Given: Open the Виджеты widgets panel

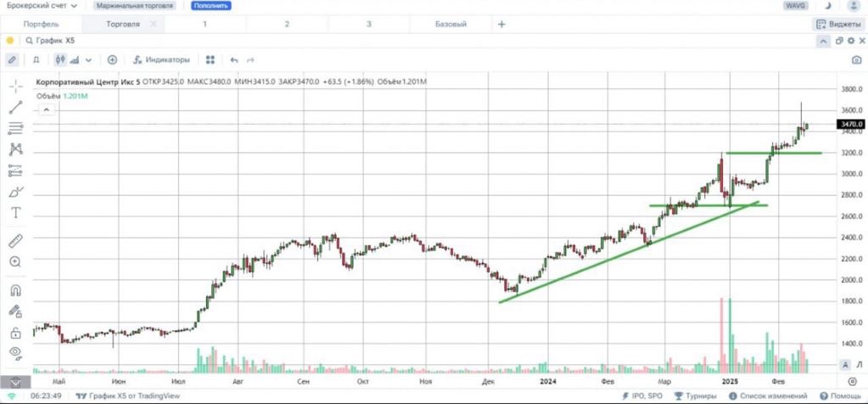Looking at the screenshot, I should [837, 24].
